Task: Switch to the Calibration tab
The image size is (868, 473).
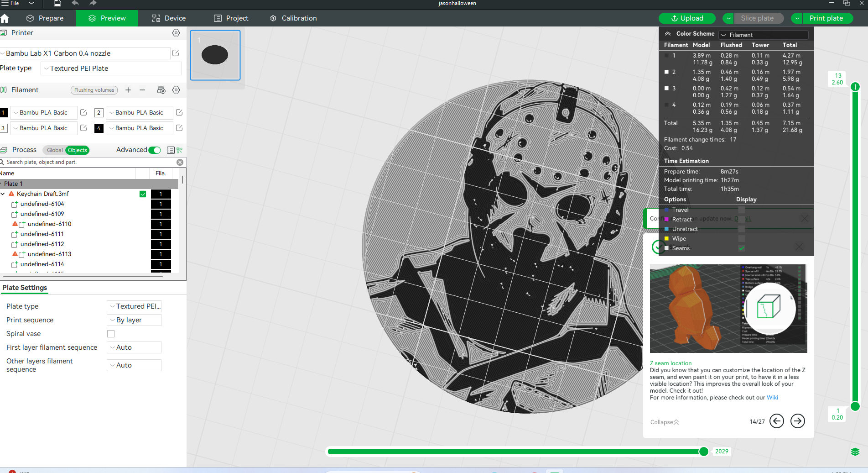Action: pyautogui.click(x=293, y=18)
